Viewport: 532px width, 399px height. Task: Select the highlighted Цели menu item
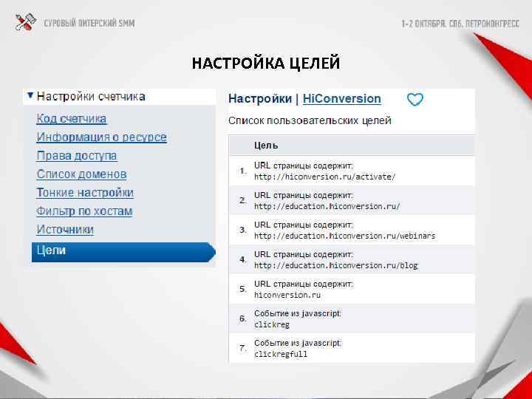(123, 252)
